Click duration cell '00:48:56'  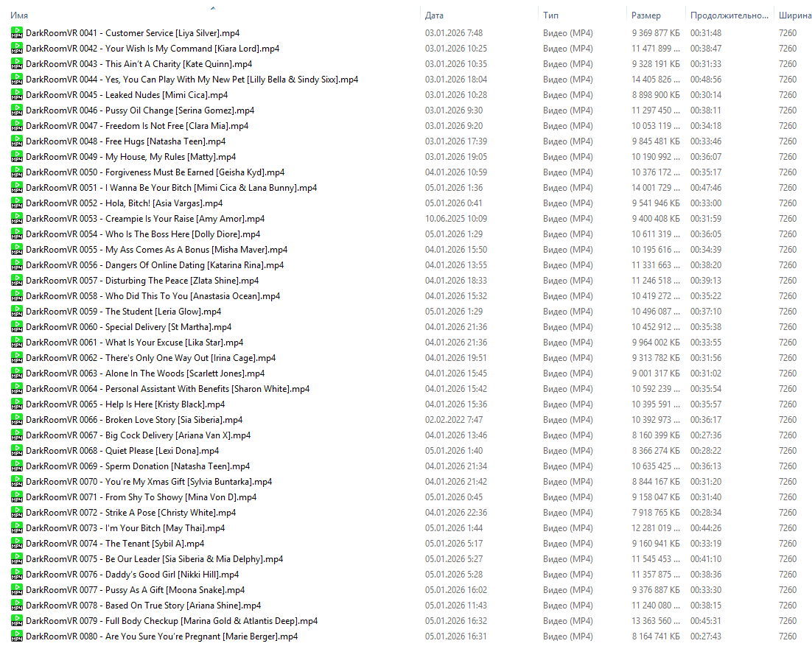(x=706, y=79)
